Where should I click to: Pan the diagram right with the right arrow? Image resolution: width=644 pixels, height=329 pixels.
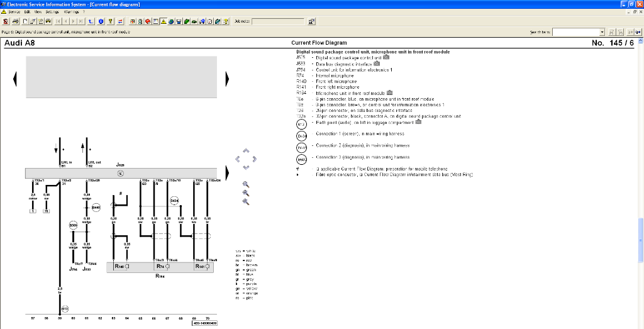[x=254, y=159]
